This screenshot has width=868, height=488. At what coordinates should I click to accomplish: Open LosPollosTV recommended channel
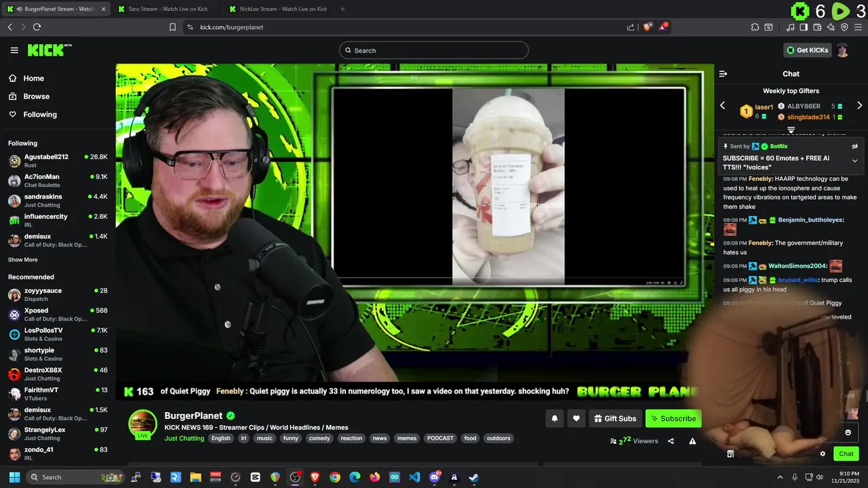(x=58, y=334)
